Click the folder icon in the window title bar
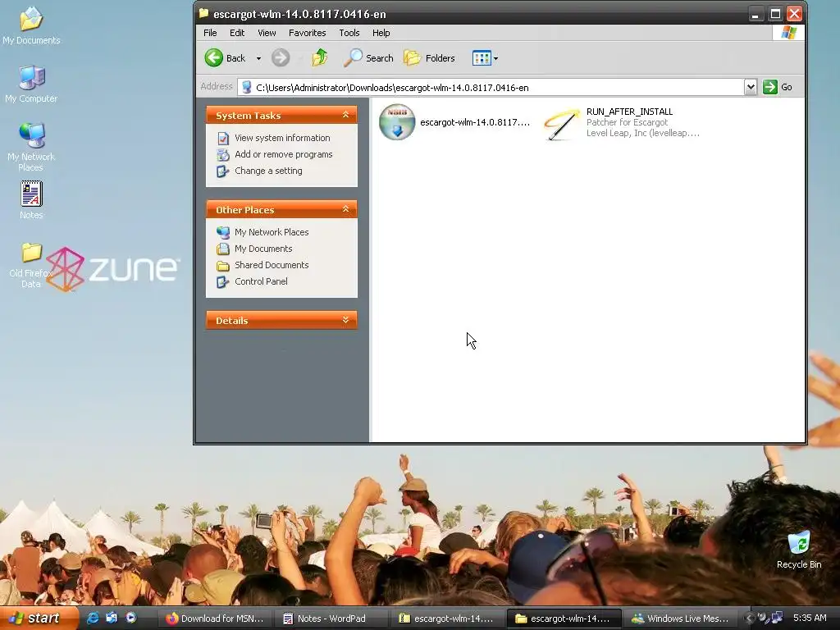 pyautogui.click(x=203, y=13)
